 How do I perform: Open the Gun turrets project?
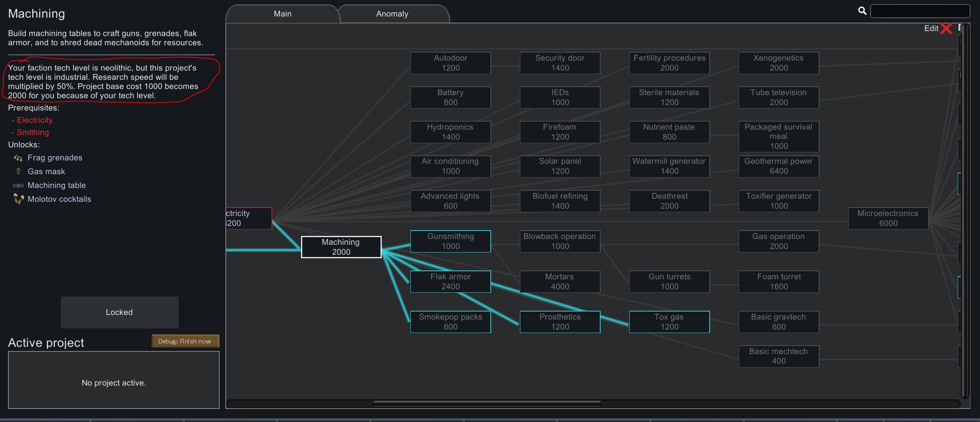point(669,282)
